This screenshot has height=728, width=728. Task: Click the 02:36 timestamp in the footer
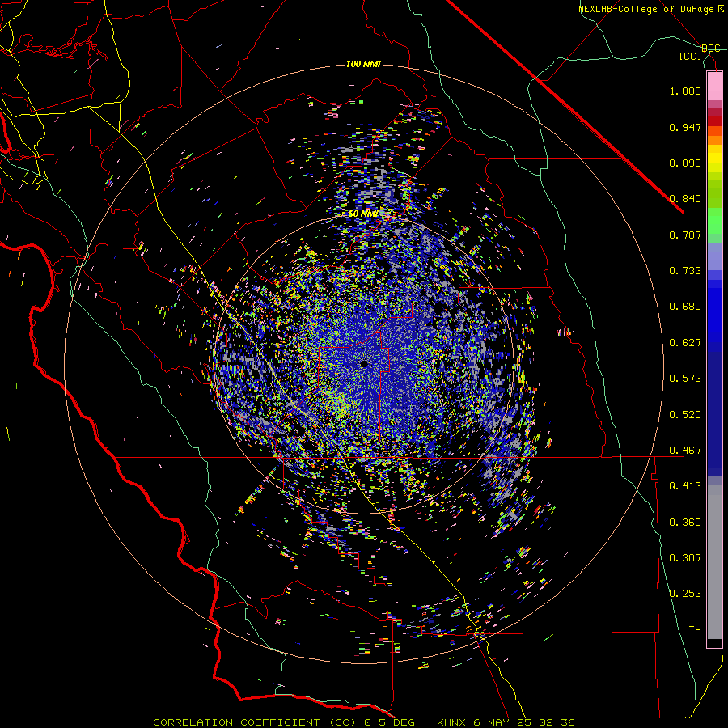coord(557,722)
